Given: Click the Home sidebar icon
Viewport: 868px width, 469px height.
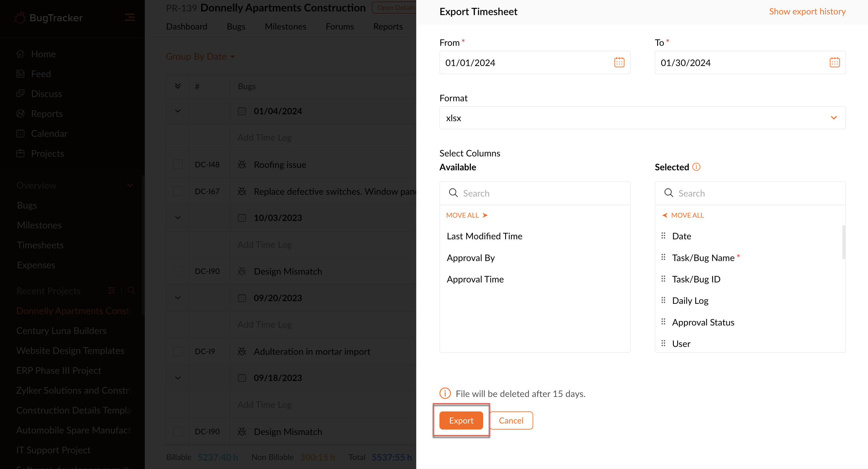Looking at the screenshot, I should 20,54.
